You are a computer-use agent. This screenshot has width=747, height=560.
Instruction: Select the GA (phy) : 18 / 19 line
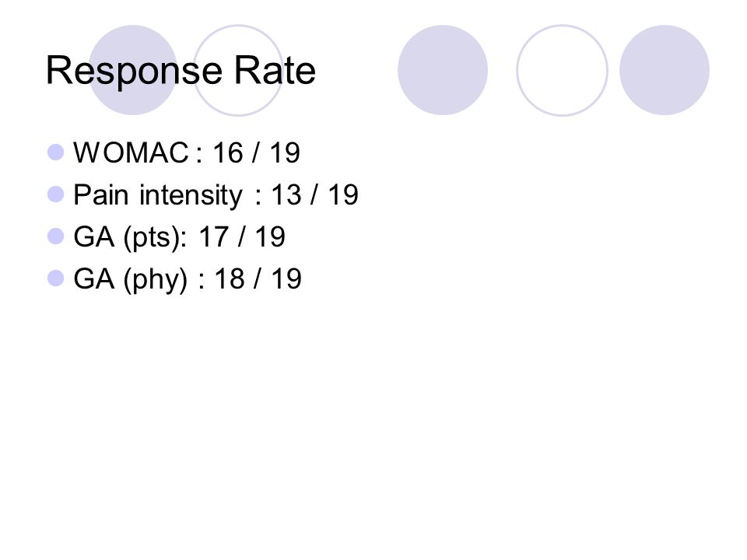coord(188,279)
